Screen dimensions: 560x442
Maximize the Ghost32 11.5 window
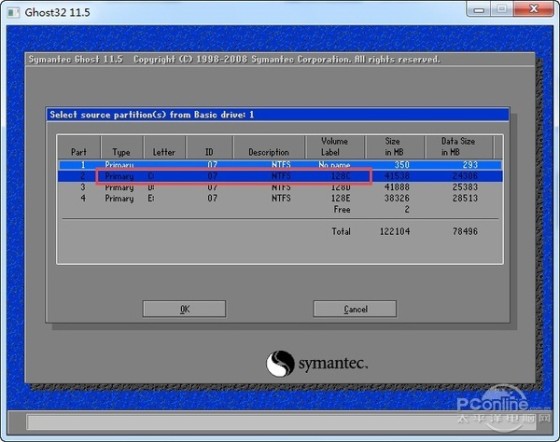(x=501, y=10)
